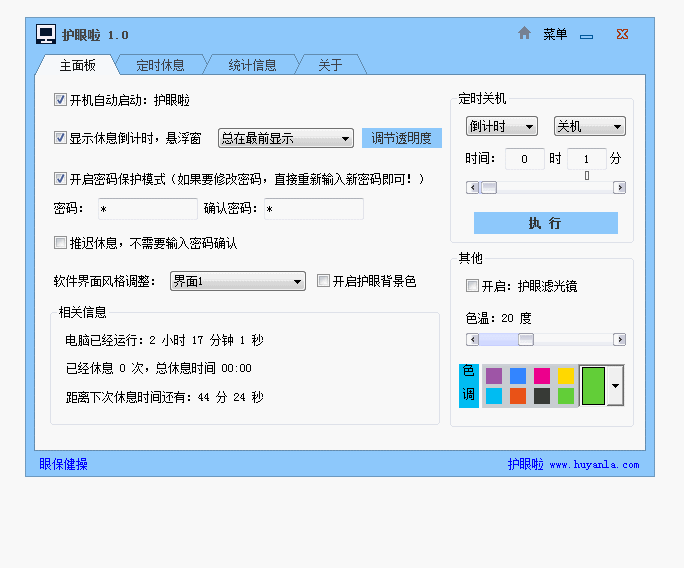The image size is (684, 568).
Task: Click the 密码 input field
Action: [x=148, y=209]
